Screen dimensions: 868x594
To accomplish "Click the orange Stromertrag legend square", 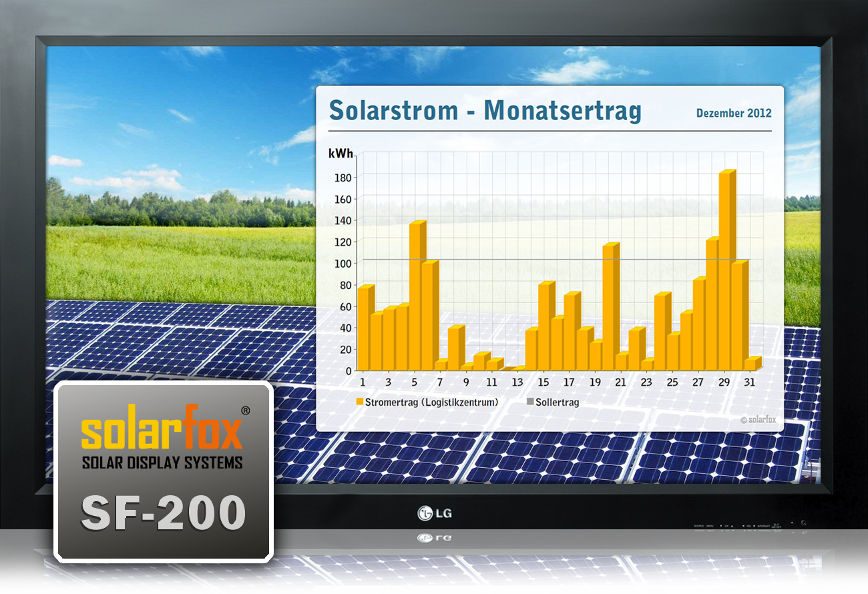I will [x=359, y=402].
